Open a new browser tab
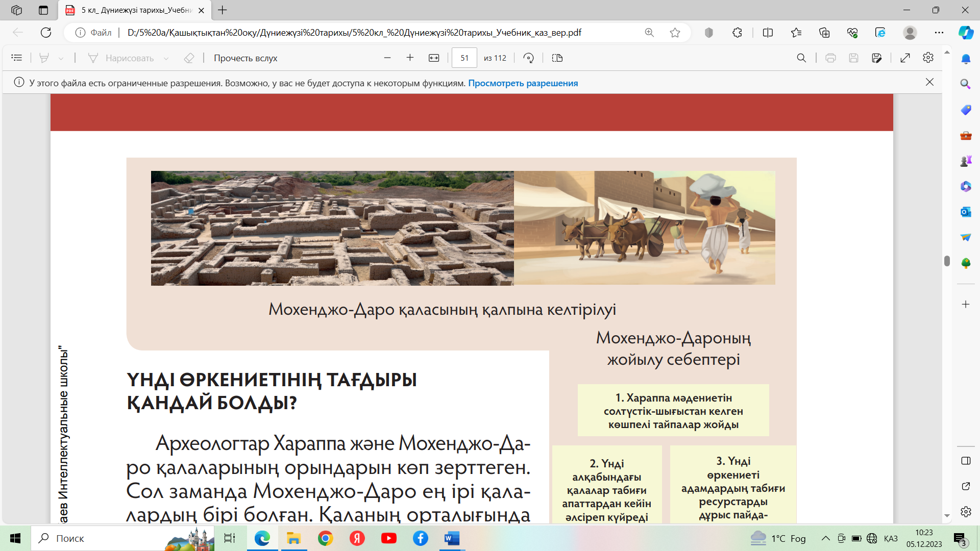Screen dimensions: 980x551 tap(223, 10)
